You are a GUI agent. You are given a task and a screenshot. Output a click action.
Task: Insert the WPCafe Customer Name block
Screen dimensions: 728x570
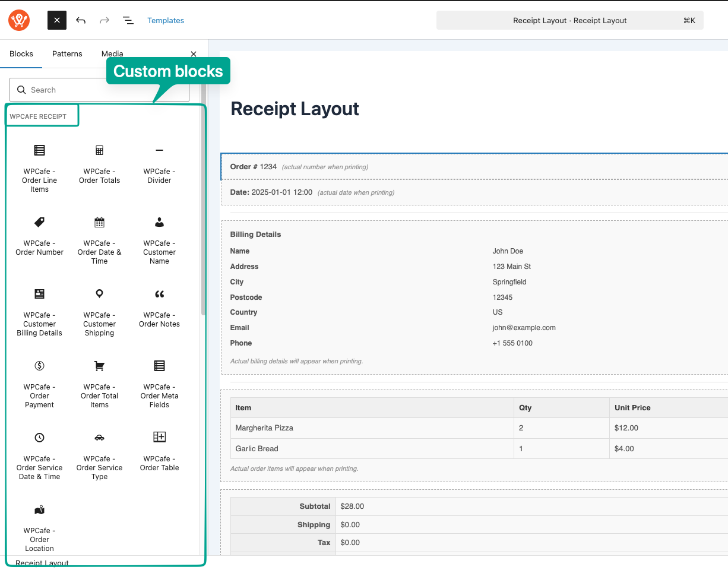[159, 240]
